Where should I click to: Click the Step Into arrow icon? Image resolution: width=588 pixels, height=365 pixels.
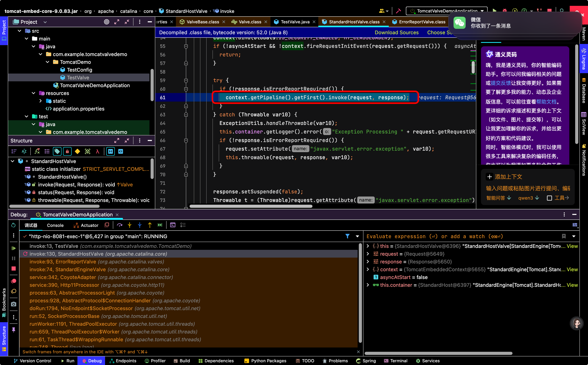point(130,225)
